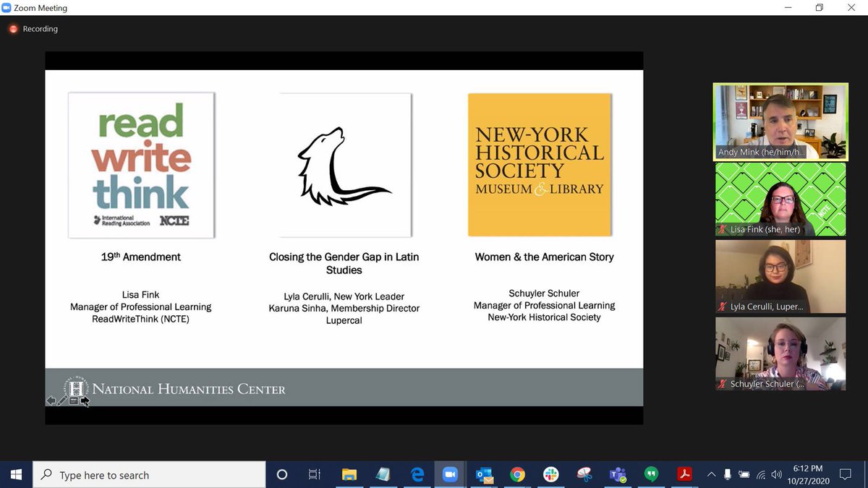The width and height of the screenshot is (868, 488).
Task: Open the Wi-Fi network tray icon
Action: click(761, 475)
